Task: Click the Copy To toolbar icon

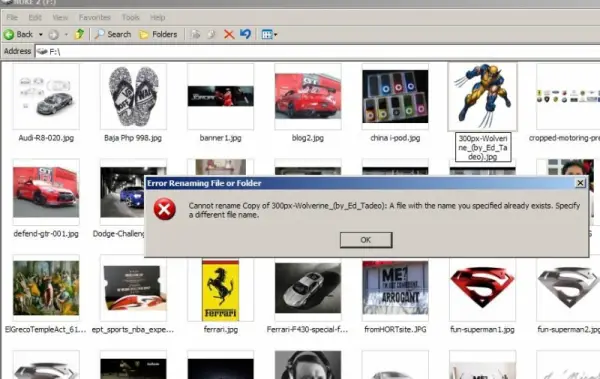Action: (211, 34)
